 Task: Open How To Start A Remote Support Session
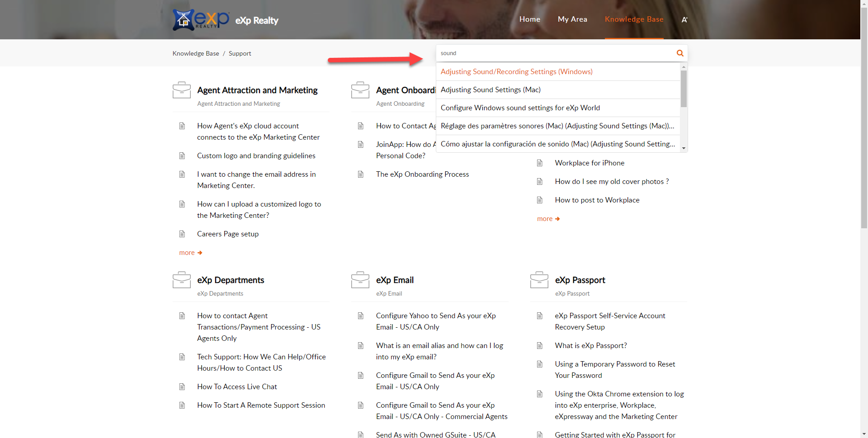[x=261, y=405]
